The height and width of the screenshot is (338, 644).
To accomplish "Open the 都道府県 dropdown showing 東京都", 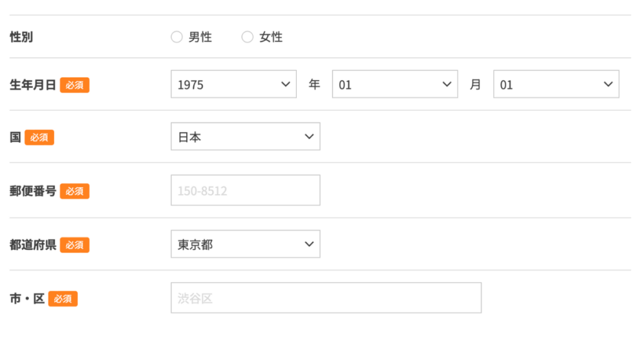I will point(246,244).
